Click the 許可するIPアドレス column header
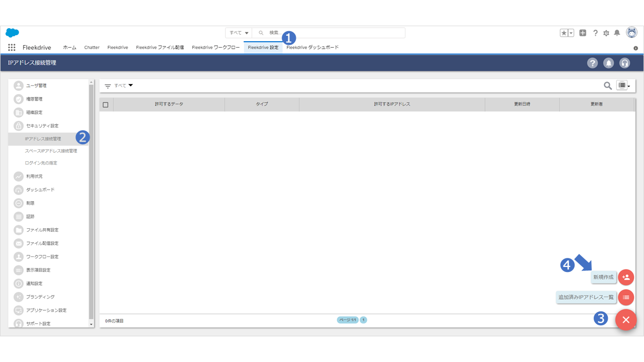Screen dimensions: 644x362 (392, 104)
